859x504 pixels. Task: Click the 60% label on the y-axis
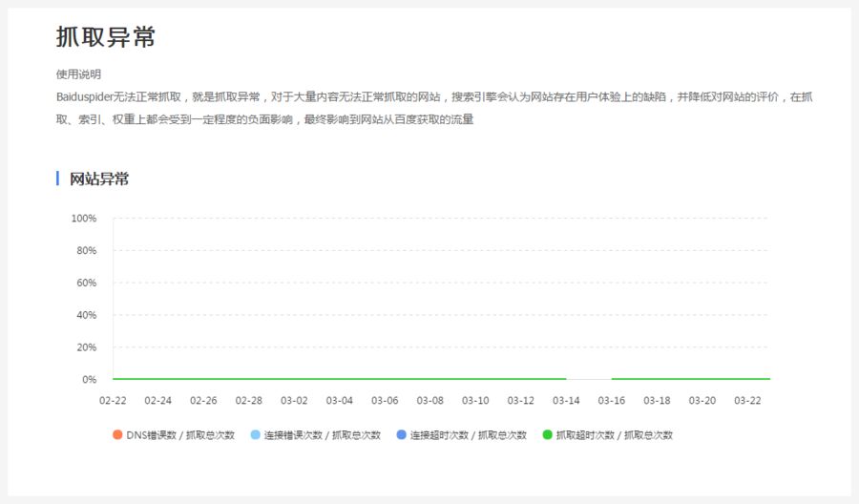86,283
